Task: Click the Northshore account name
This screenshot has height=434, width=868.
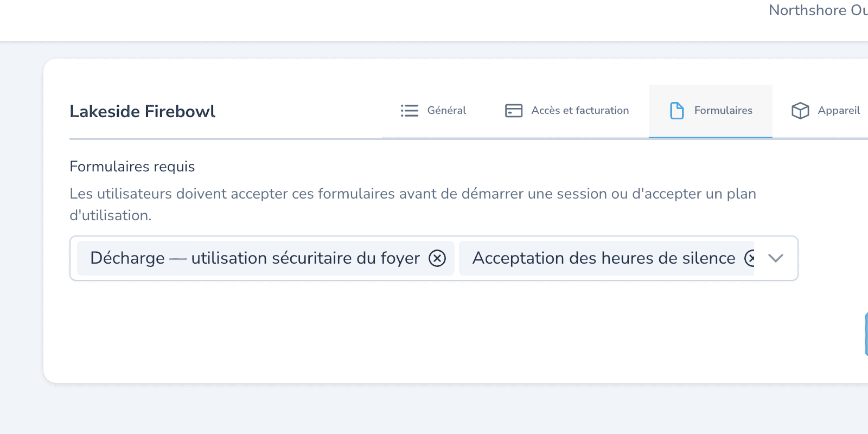Action: [818, 10]
